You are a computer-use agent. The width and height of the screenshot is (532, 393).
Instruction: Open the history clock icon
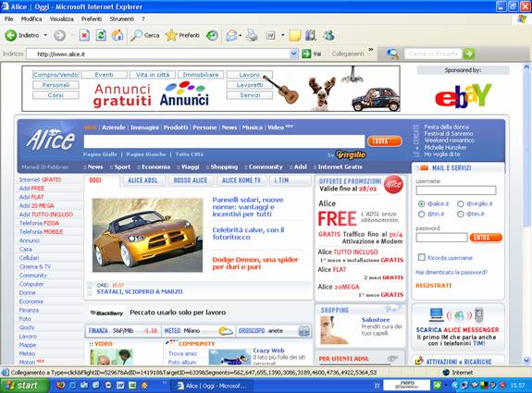click(213, 35)
